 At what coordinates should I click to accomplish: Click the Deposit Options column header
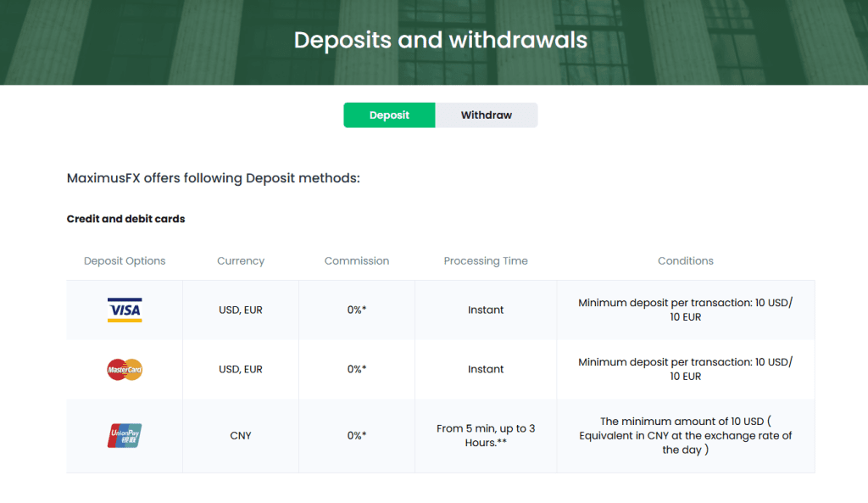click(125, 261)
